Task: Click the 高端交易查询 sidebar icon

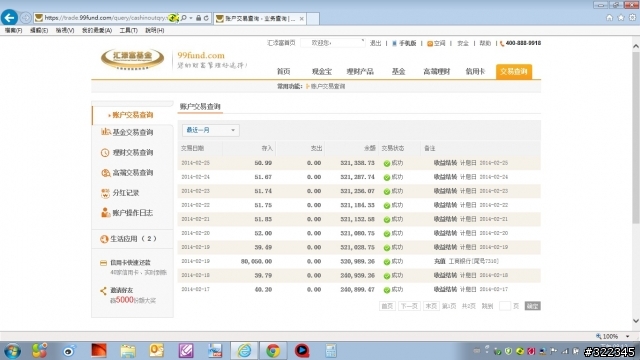Action: (x=105, y=173)
